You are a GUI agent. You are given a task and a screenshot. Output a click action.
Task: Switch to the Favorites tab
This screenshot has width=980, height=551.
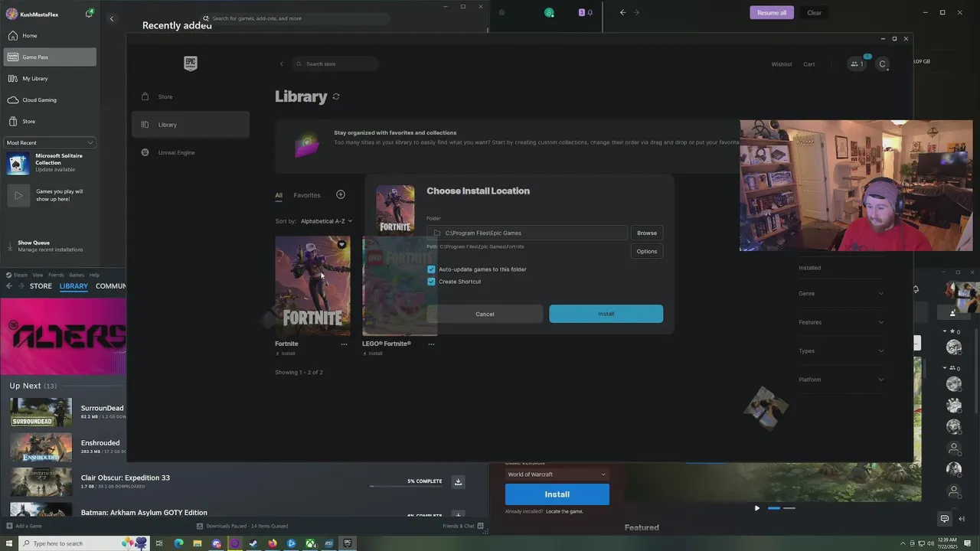(307, 195)
